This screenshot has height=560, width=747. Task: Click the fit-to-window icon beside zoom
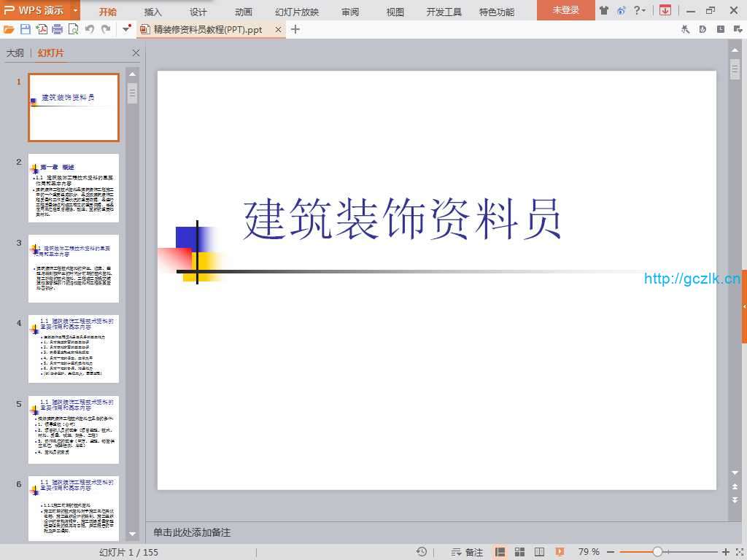point(737,552)
